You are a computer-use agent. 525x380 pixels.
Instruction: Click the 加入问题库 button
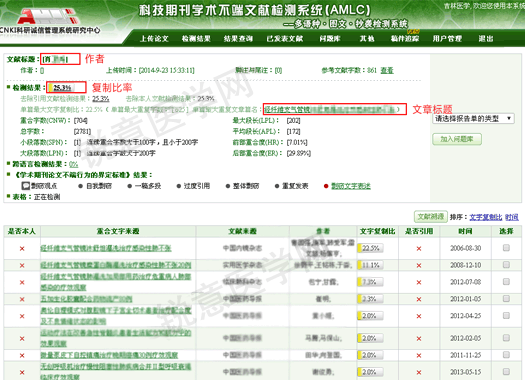457,139
